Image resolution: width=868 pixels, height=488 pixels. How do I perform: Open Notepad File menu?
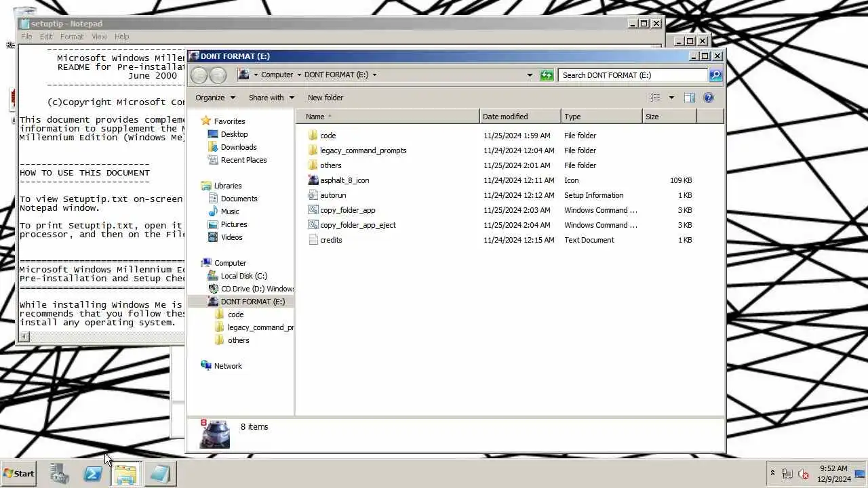click(26, 37)
